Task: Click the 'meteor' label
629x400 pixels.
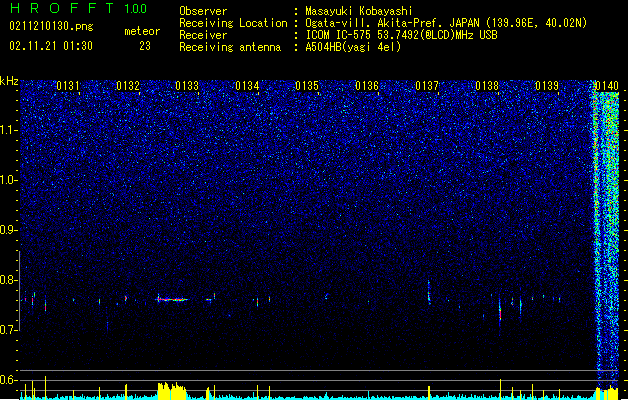Action: (142, 31)
